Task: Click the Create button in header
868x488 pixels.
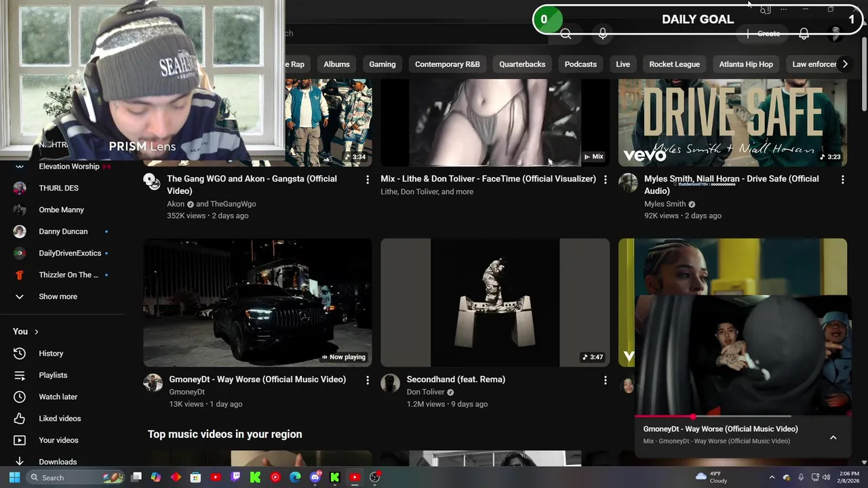Action: click(x=764, y=33)
